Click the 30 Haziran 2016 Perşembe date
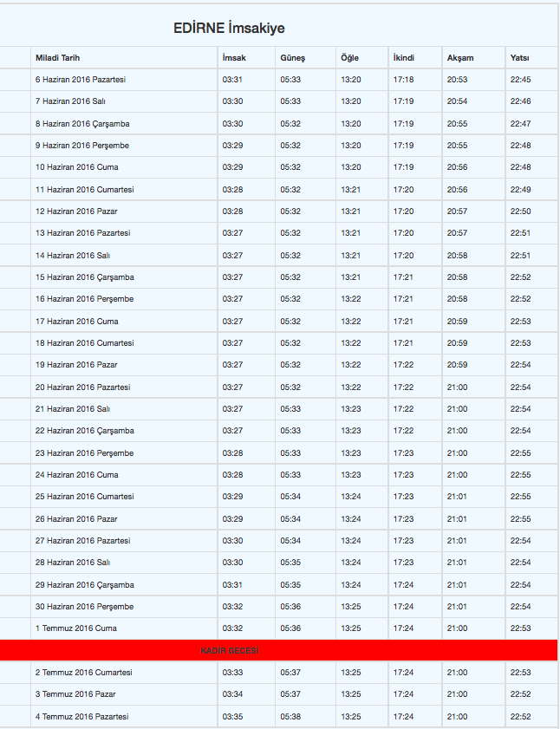Image resolution: width=560 pixels, height=729 pixels. [84, 607]
